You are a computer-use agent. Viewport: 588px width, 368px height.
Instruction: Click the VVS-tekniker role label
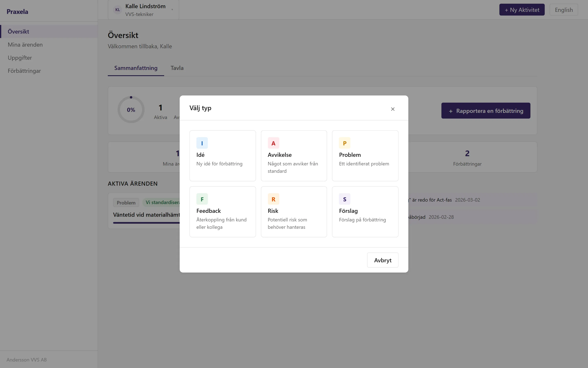pos(139,14)
